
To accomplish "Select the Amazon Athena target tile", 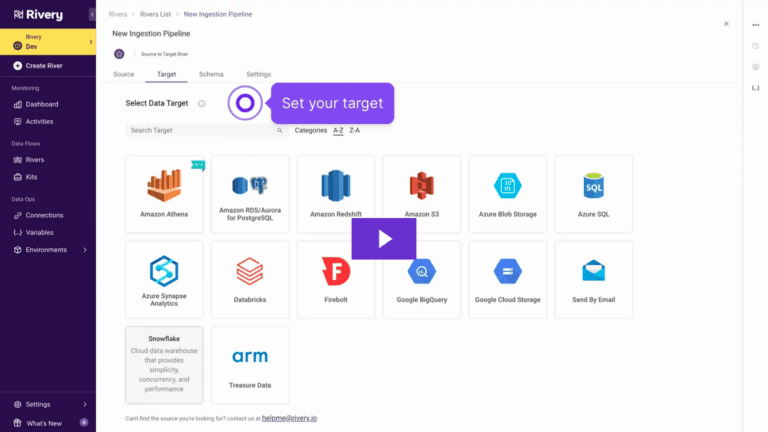I will pyautogui.click(x=164, y=193).
